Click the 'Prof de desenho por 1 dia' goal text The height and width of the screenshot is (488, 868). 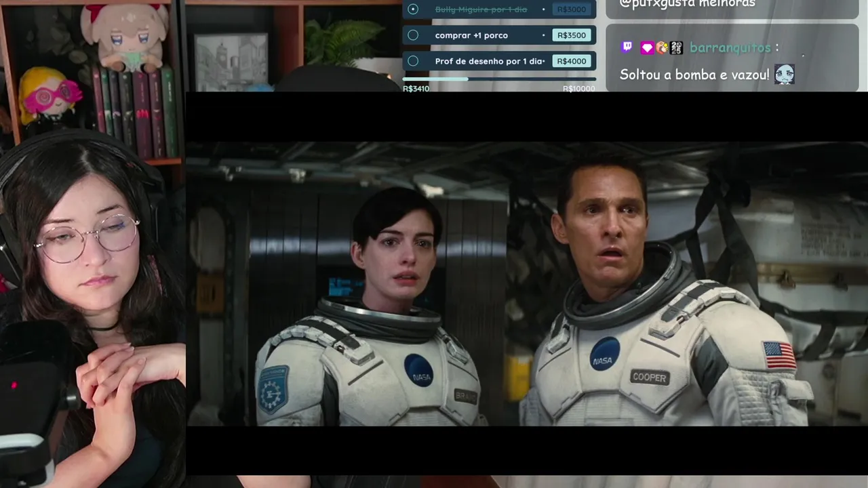490,61
